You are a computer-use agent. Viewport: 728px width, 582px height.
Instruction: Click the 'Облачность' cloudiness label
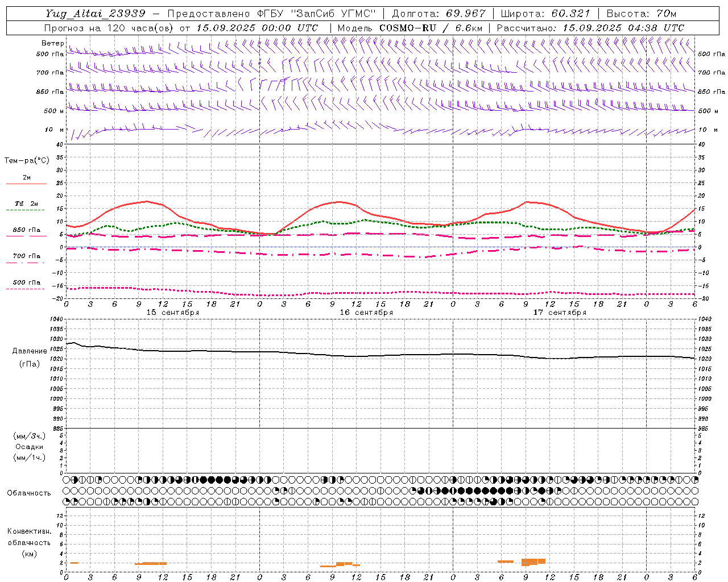(x=29, y=493)
